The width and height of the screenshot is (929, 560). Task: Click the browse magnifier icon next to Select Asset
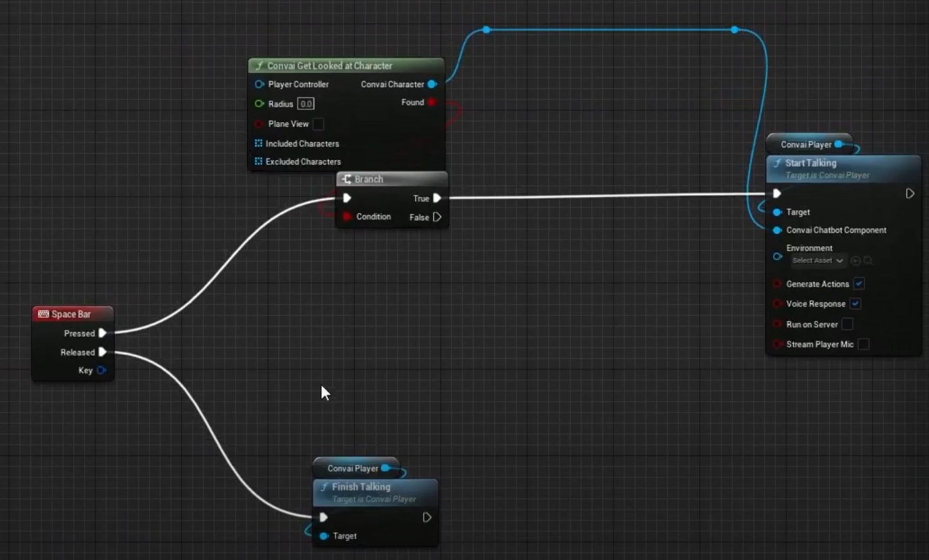[868, 260]
